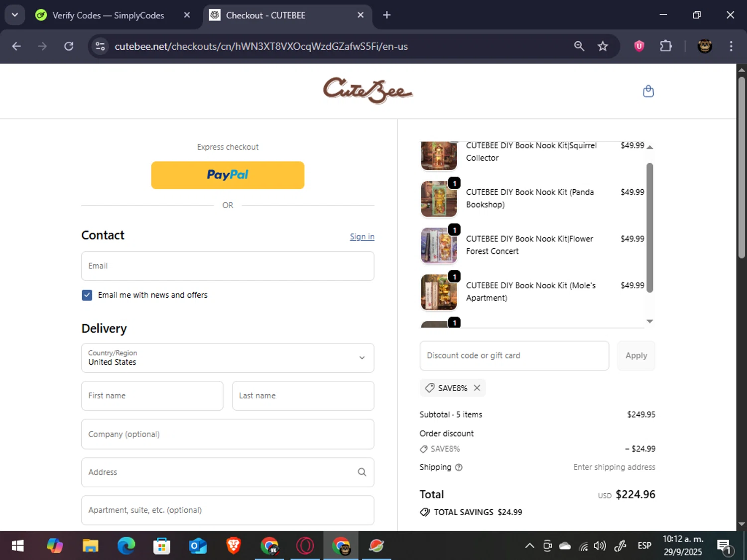Open the Chrome three-dot menu
The height and width of the screenshot is (560, 747).
(731, 46)
